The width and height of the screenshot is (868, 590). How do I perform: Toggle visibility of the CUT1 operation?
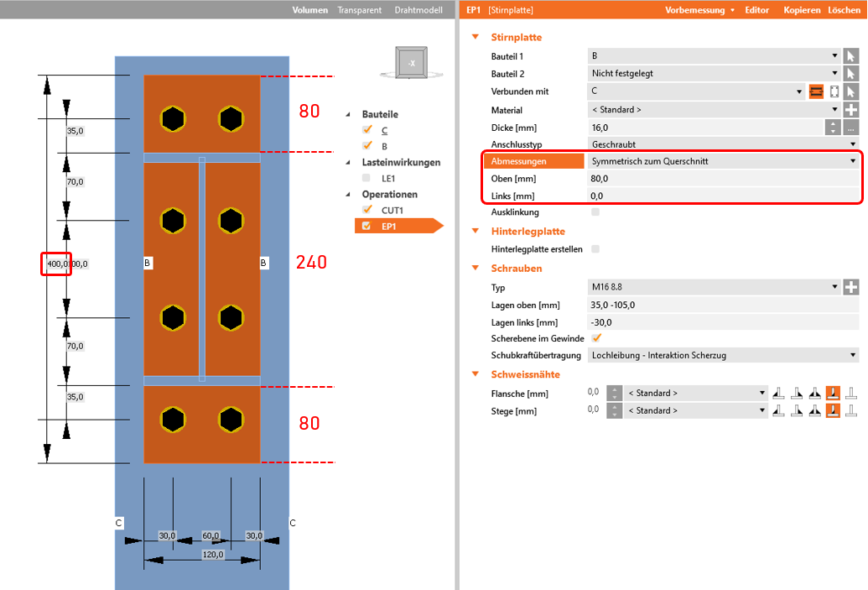(x=366, y=210)
